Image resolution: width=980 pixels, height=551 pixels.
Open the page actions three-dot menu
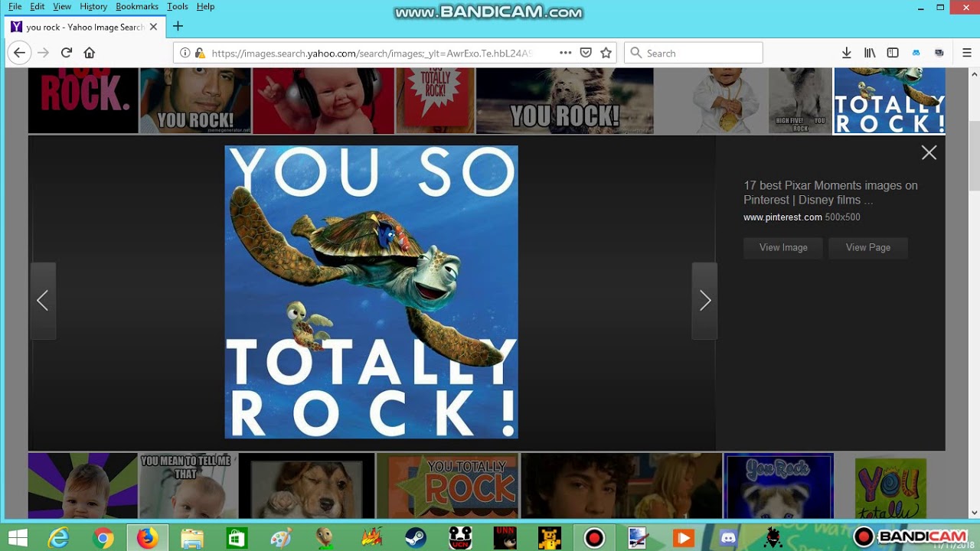pyautogui.click(x=565, y=53)
